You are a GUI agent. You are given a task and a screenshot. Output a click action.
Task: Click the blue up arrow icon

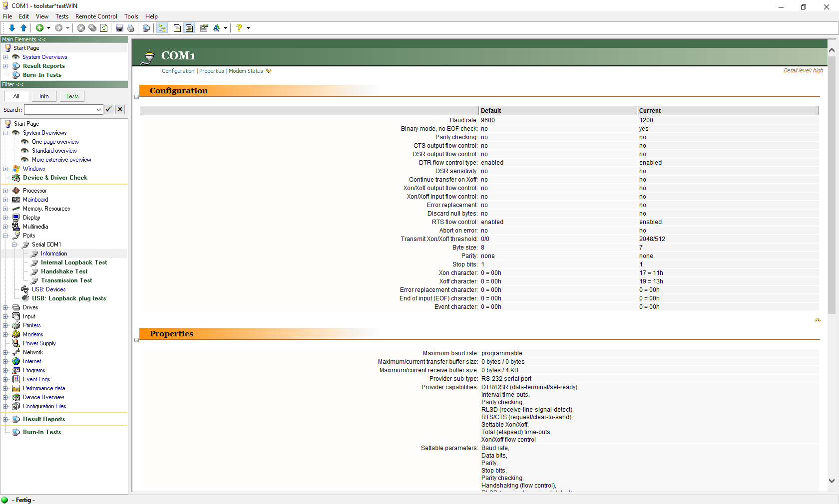tap(23, 28)
